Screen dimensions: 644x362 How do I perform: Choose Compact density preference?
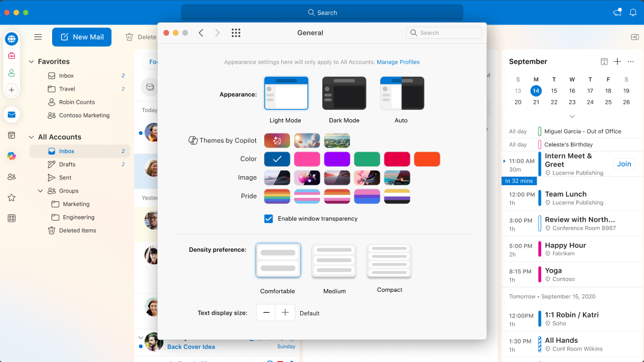[x=389, y=261]
